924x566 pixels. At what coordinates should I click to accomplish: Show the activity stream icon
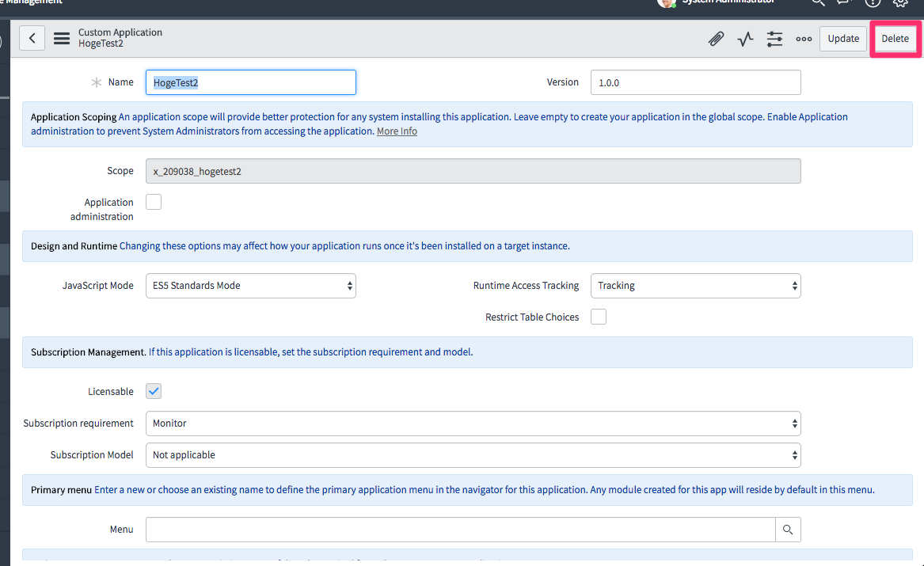[745, 38]
